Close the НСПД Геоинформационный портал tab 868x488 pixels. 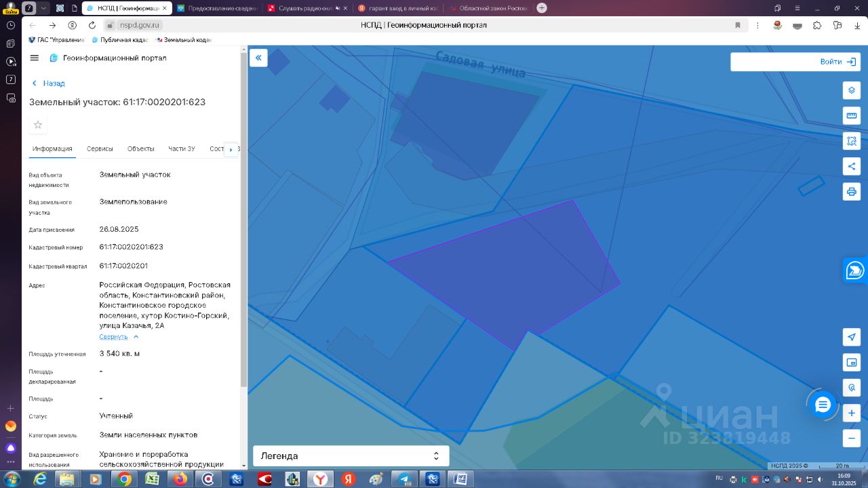point(165,8)
